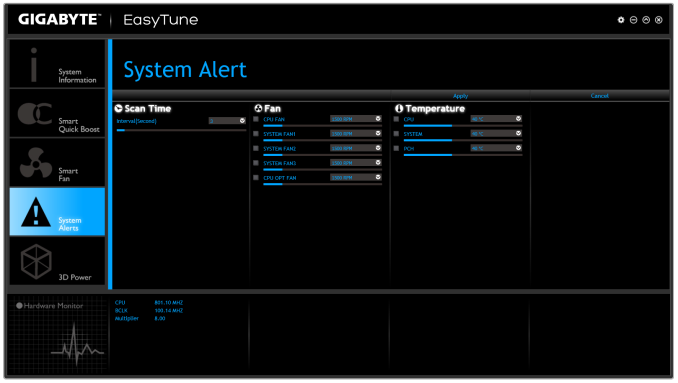Enable the SYSTEM FAN3 alert checkbox
This screenshot has height=383, width=678.
[256, 163]
